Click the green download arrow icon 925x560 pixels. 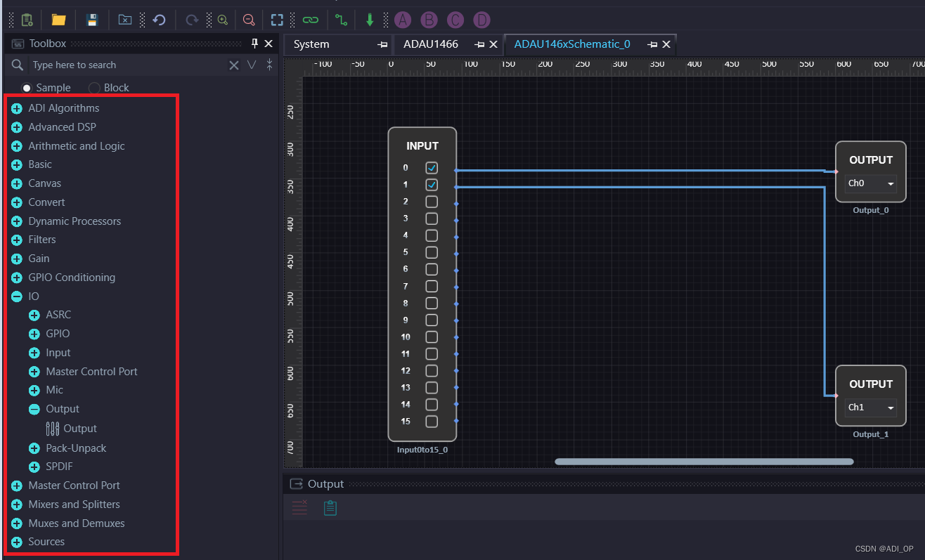tap(370, 20)
